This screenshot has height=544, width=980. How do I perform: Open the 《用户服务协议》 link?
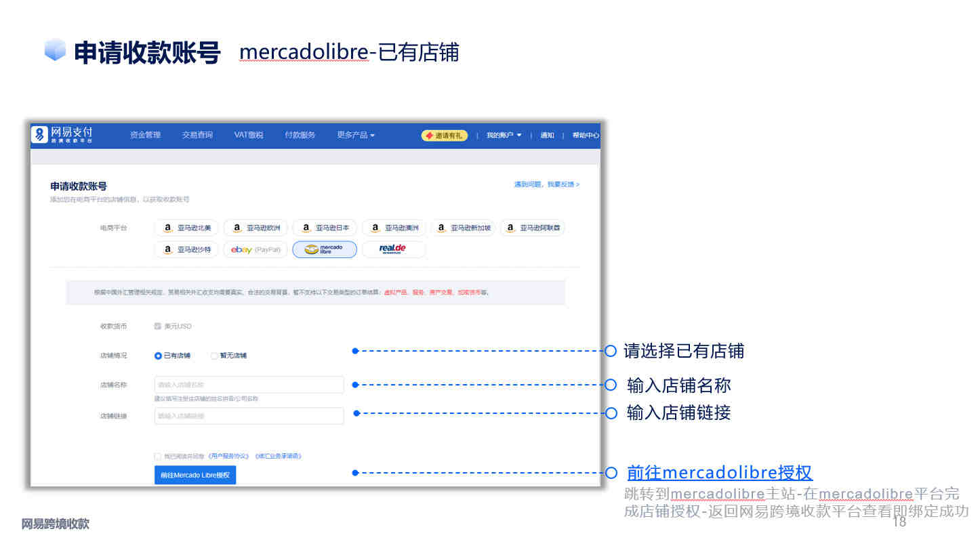[x=228, y=457]
